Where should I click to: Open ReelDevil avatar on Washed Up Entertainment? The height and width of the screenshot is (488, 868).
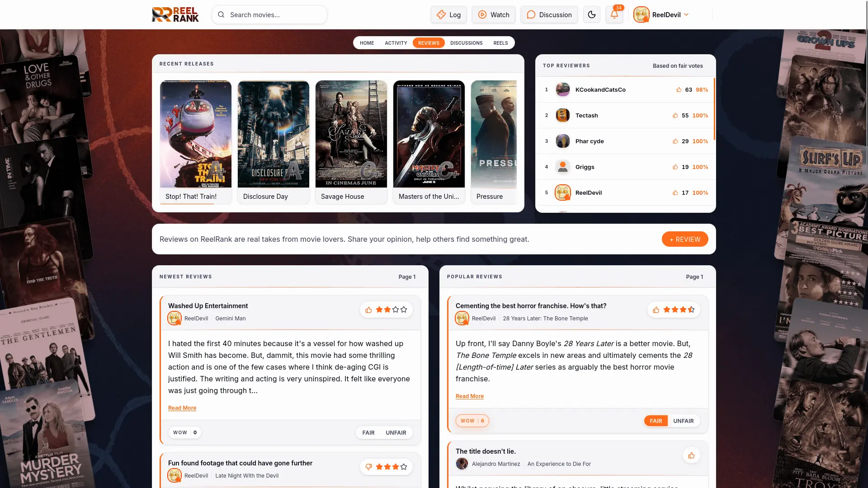coord(175,318)
